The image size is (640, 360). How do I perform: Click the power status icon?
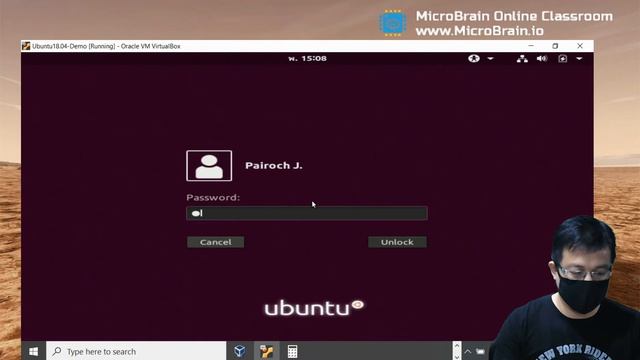(562, 59)
